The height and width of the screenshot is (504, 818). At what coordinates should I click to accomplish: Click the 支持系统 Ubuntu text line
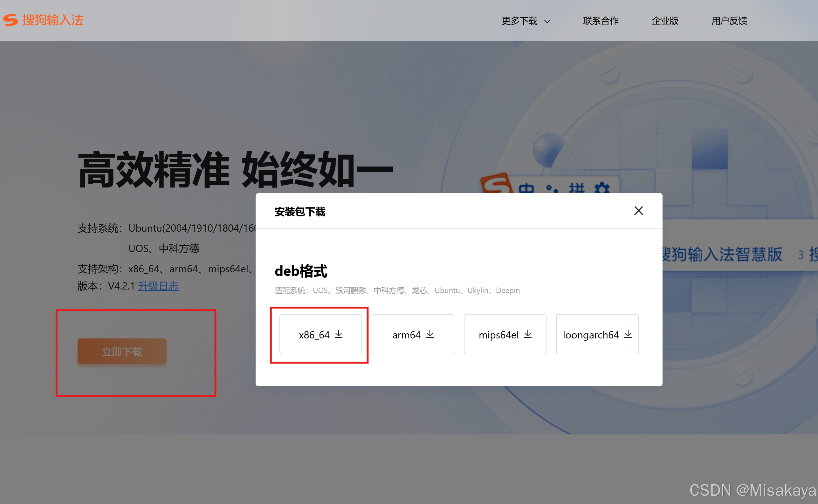166,228
